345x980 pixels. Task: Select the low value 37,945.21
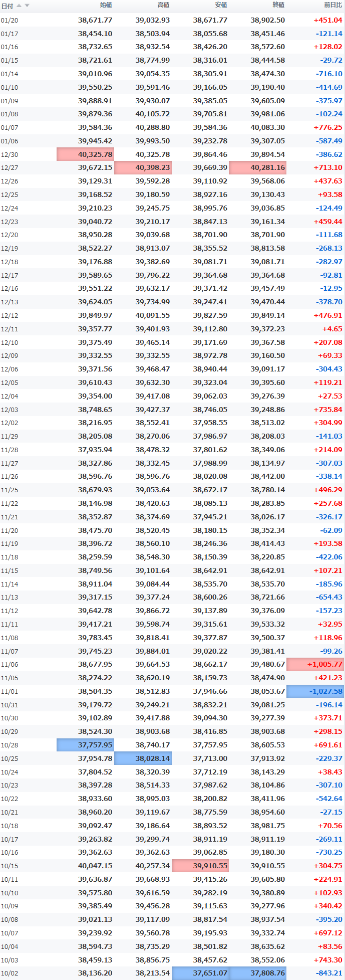(210, 517)
